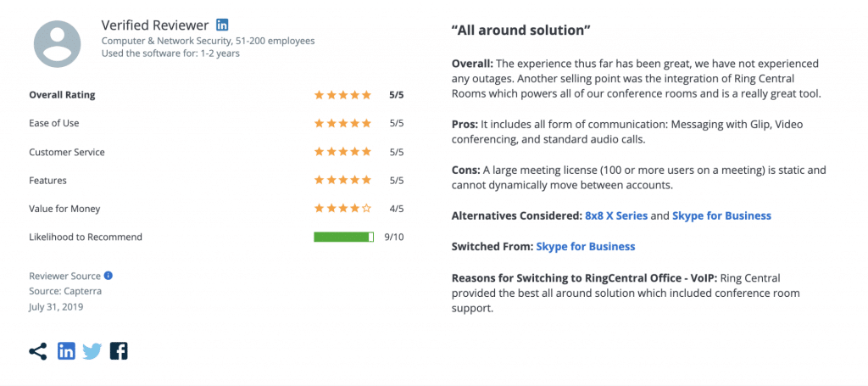The width and height of the screenshot is (868, 386).
Task: Click the reviewer profile avatar
Action: (x=57, y=43)
